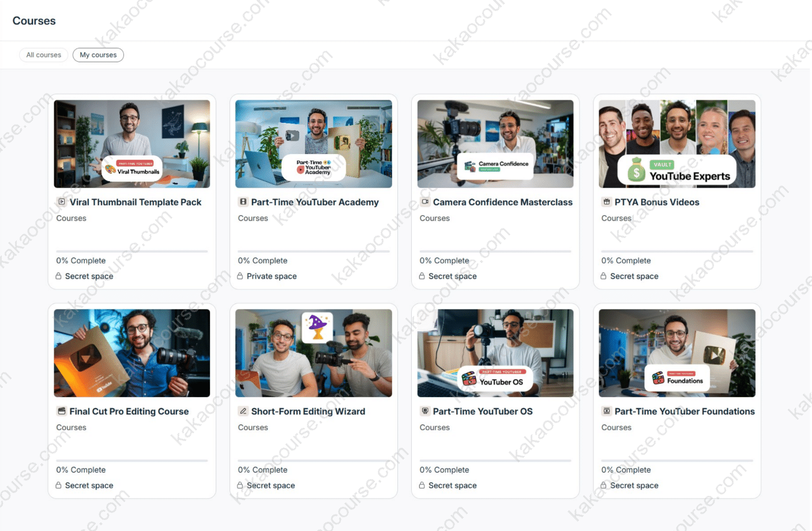Open the Viral Thumbnail Template Pack course title
The height and width of the screenshot is (531, 812).
click(136, 202)
